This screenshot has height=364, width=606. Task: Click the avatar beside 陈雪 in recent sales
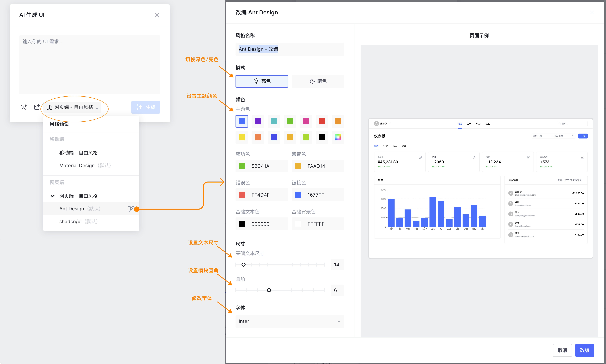tap(511, 235)
